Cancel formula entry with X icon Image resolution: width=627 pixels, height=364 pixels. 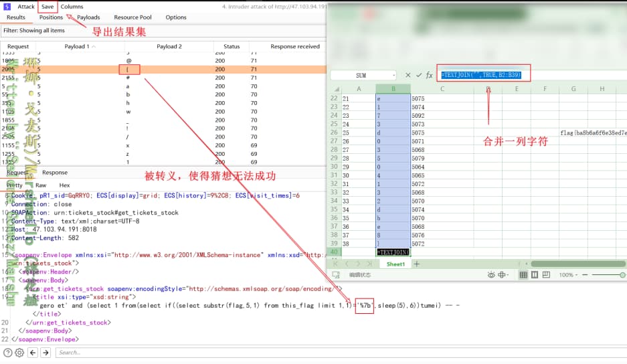point(408,75)
